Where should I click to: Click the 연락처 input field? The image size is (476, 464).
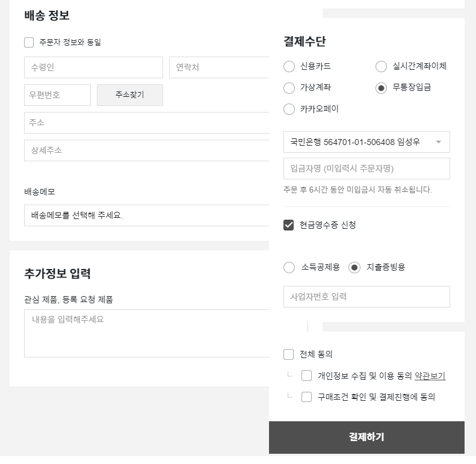pos(219,67)
